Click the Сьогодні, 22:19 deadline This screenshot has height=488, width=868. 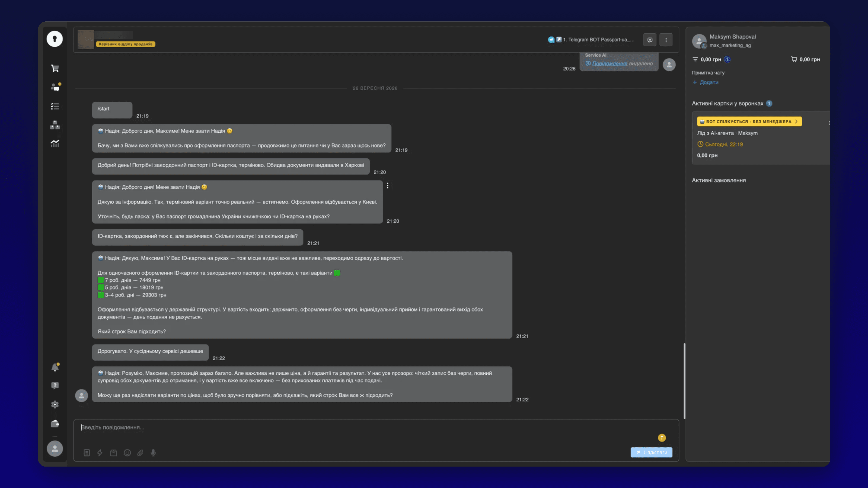(720, 144)
